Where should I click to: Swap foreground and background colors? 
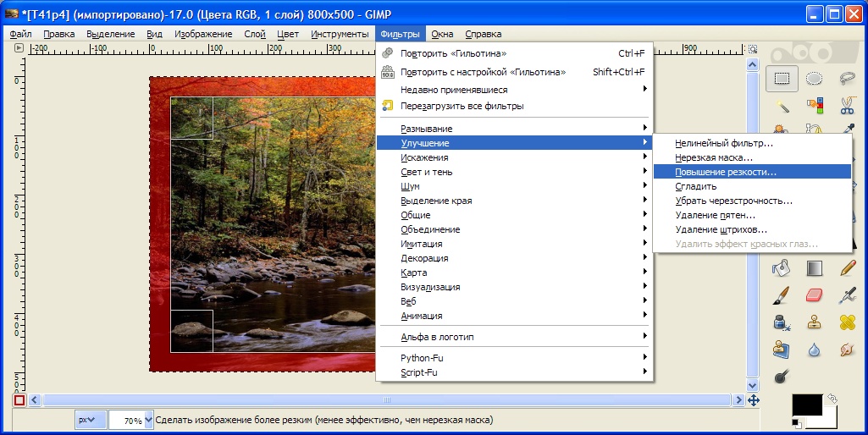(x=832, y=399)
